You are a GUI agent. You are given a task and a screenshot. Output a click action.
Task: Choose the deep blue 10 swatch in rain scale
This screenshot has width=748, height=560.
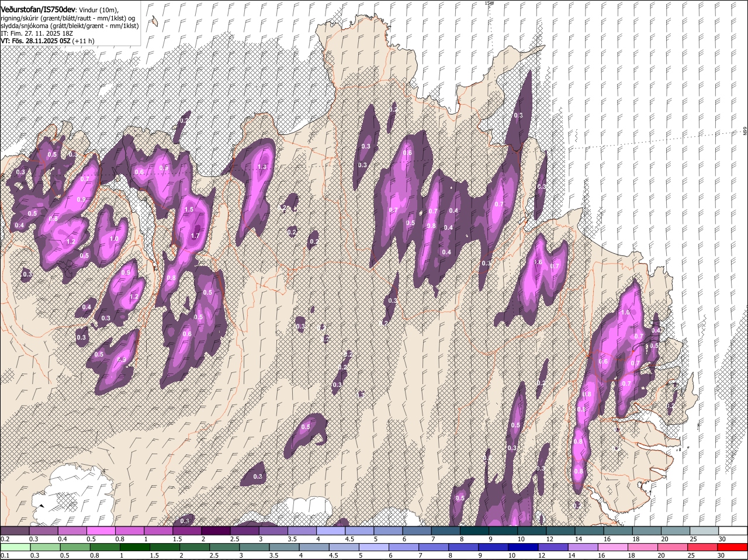click(x=524, y=547)
